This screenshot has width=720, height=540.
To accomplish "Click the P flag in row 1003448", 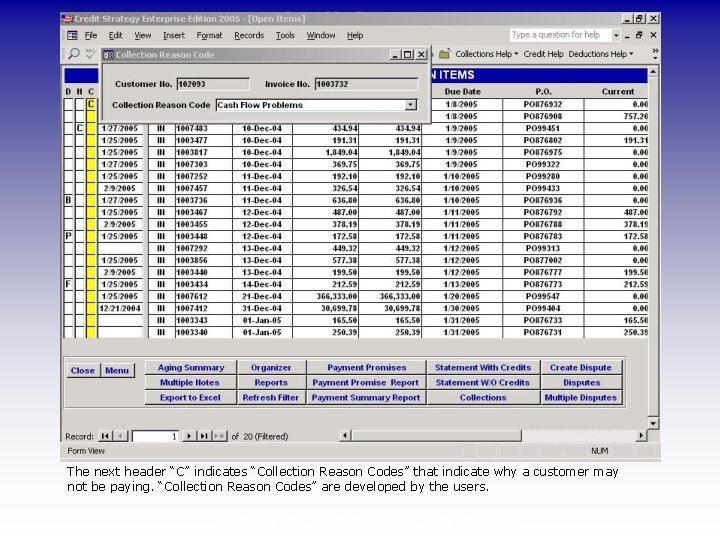I will (x=68, y=236).
